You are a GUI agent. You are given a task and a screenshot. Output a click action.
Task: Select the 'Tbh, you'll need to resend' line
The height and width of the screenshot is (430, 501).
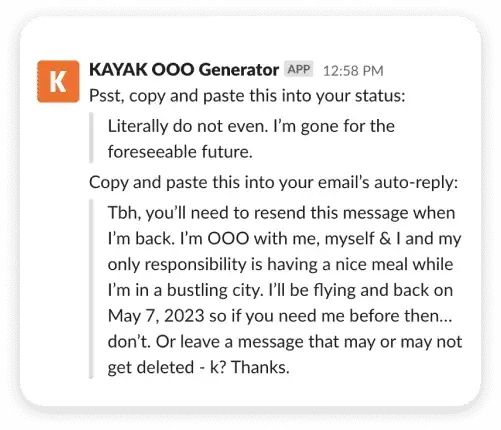[281, 213]
